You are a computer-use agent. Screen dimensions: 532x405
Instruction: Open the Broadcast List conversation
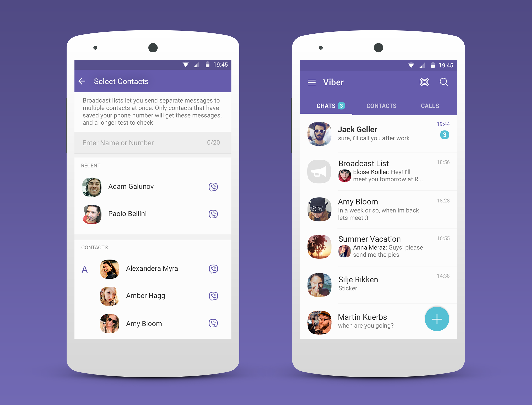[x=379, y=170]
